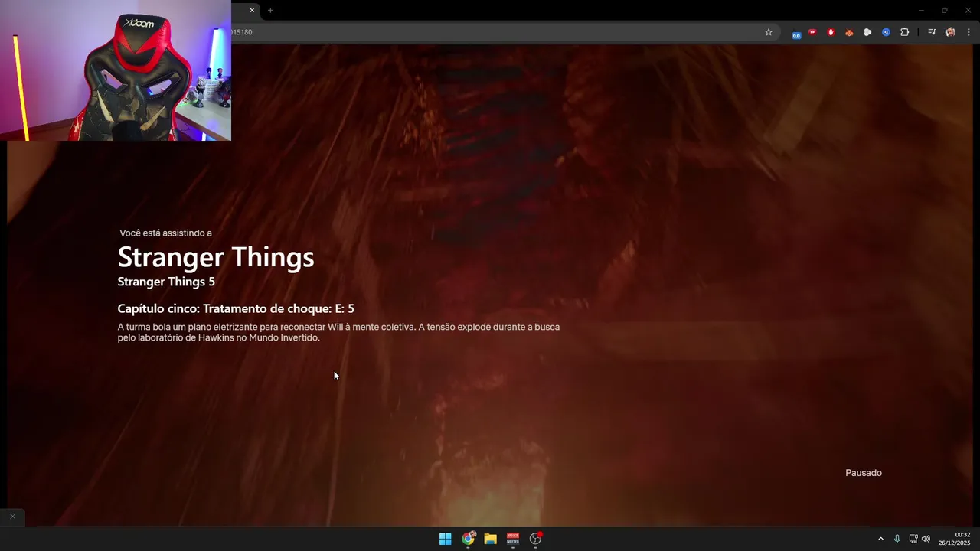Click the episode synopsis paragraph
980x551 pixels.
338,332
